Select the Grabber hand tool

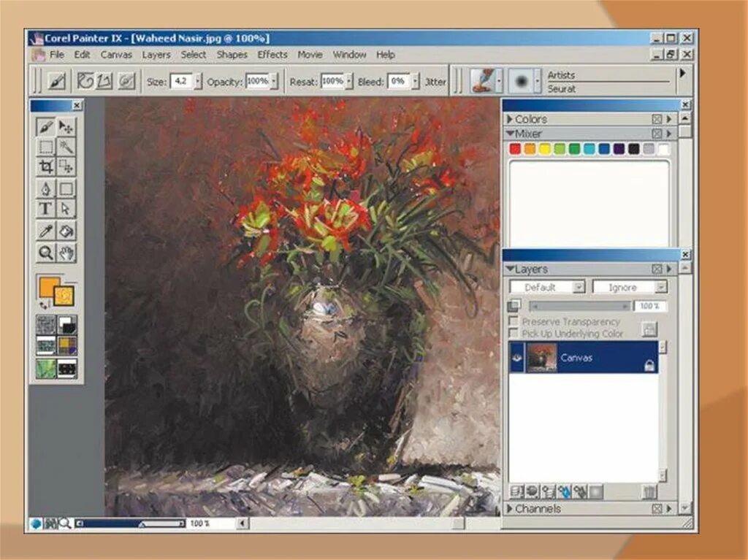click(x=66, y=253)
